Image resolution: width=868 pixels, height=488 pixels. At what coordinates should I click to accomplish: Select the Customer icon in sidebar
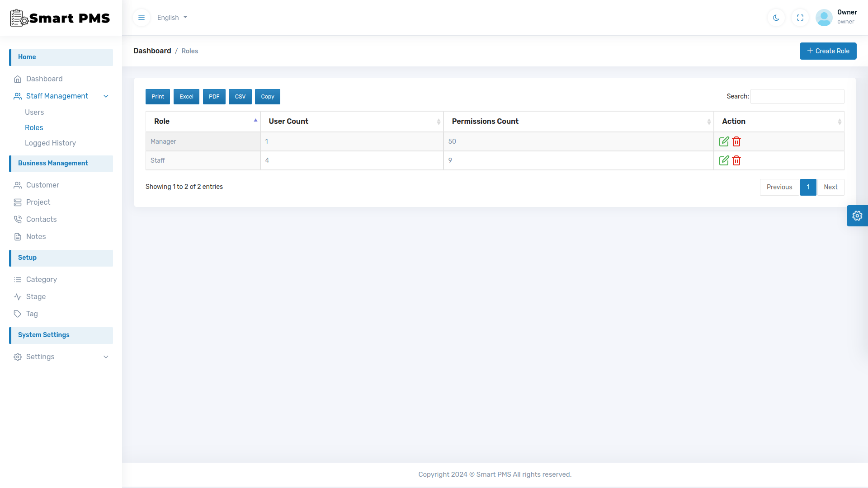pyautogui.click(x=18, y=185)
